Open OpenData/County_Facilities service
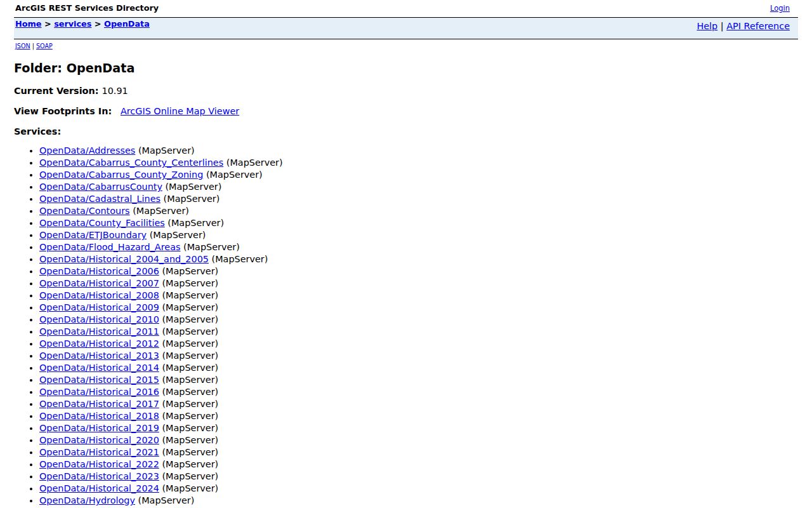Viewport: 812px width, 508px height. (x=102, y=223)
